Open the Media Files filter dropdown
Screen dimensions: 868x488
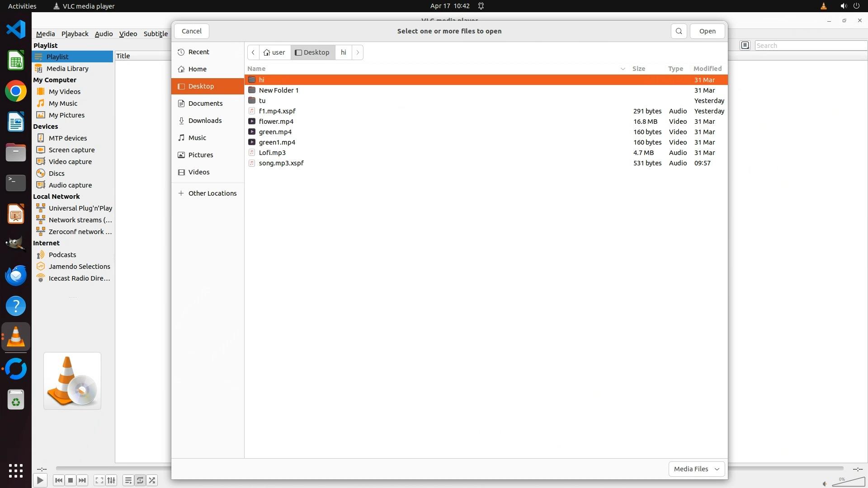(x=696, y=469)
